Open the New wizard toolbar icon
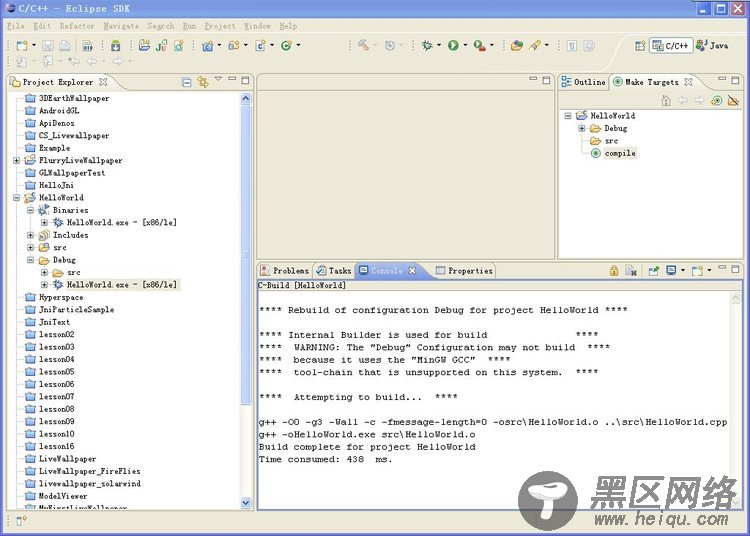The height and width of the screenshot is (536, 750). [22, 45]
